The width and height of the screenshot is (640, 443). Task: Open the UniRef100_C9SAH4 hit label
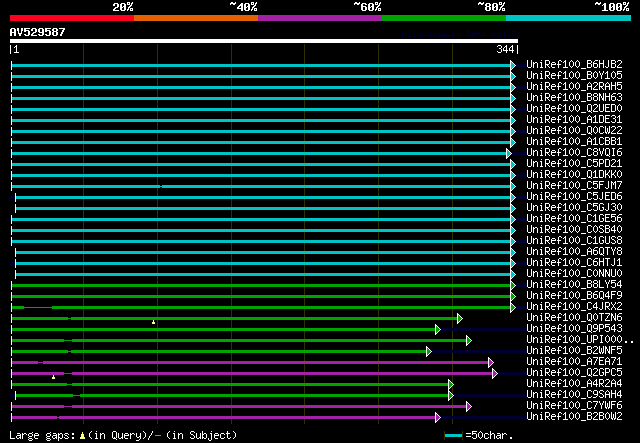[574, 394]
